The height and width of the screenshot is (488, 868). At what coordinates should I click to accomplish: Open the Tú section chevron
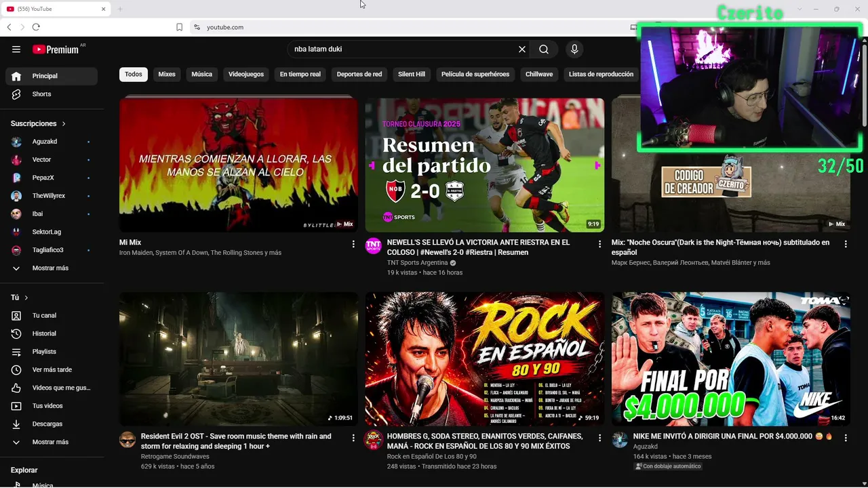coord(26,298)
